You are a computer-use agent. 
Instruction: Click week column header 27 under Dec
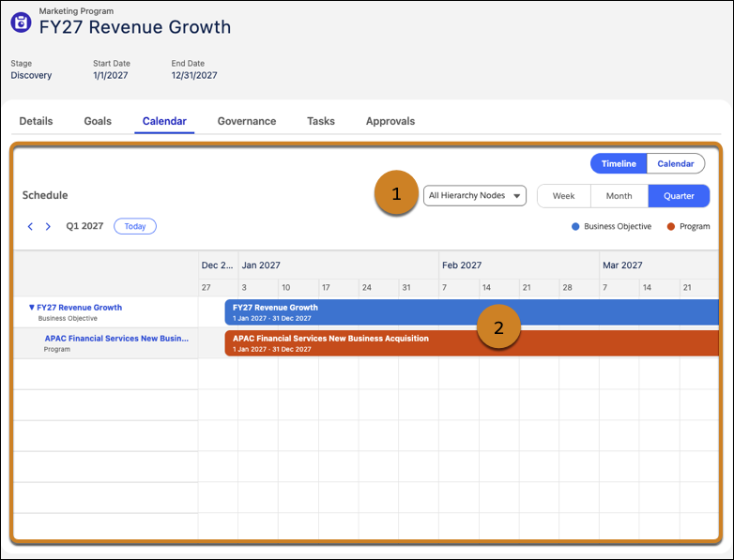pos(206,287)
